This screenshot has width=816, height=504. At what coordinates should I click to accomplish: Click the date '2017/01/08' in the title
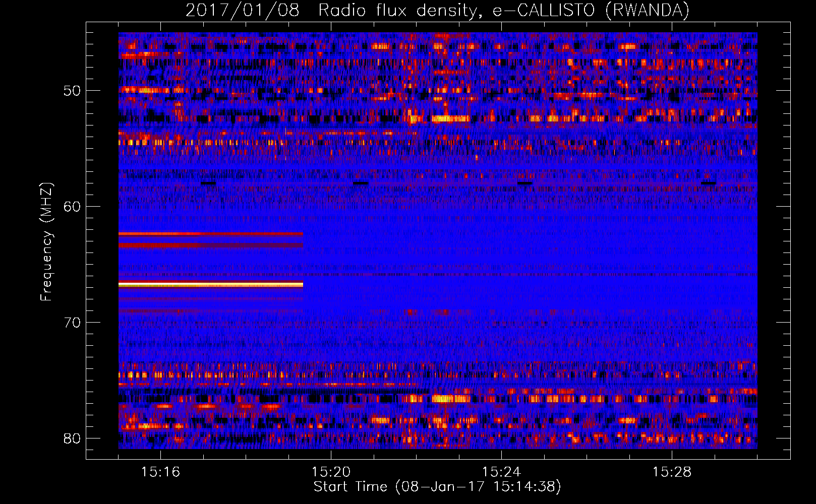click(x=243, y=10)
